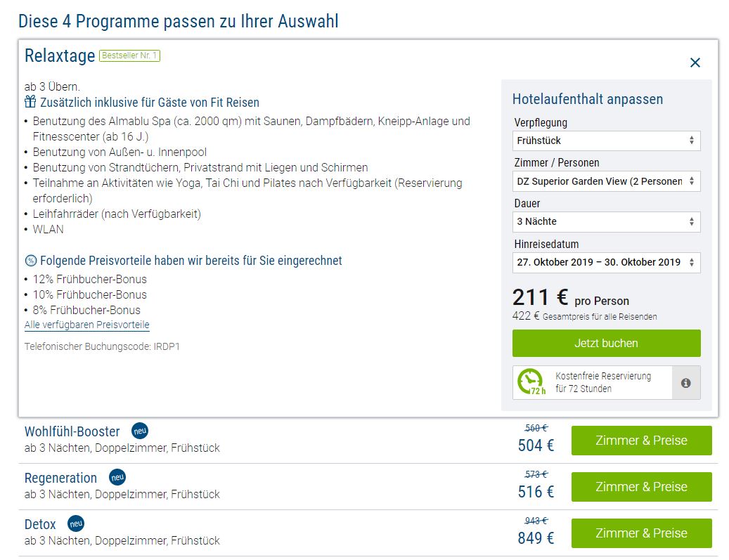This screenshot has width=729, height=560.
Task: Open Alle verfügbaren Preisvorteile link
Action: click(x=87, y=325)
